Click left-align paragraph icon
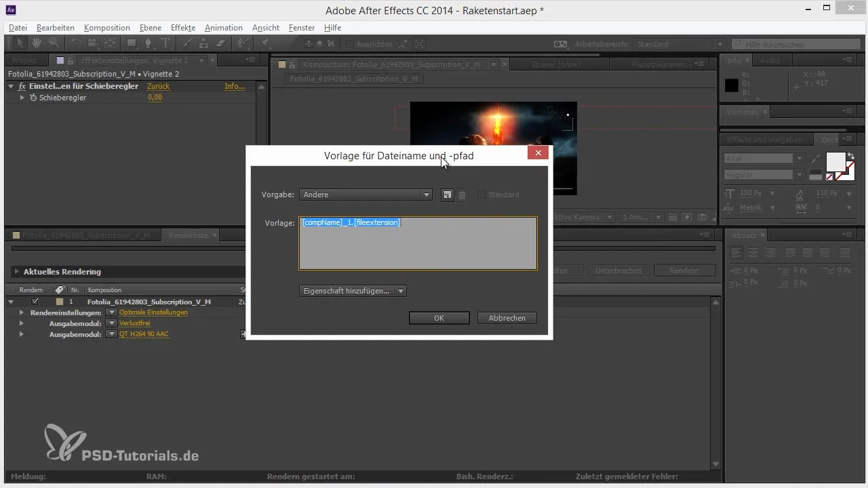This screenshot has width=868, height=488. [x=736, y=253]
